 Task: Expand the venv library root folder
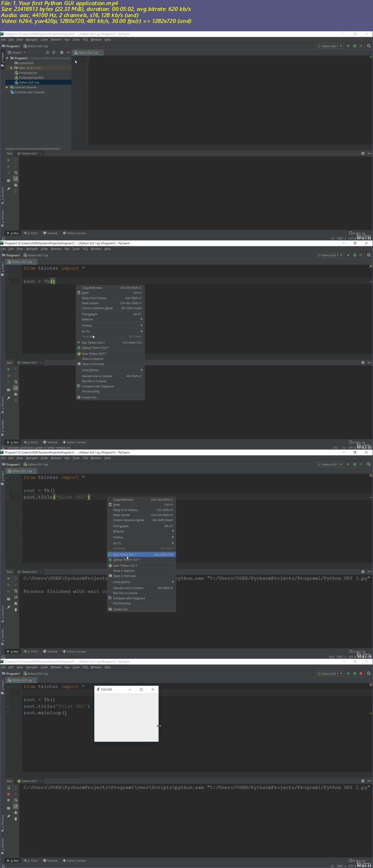click(x=11, y=68)
